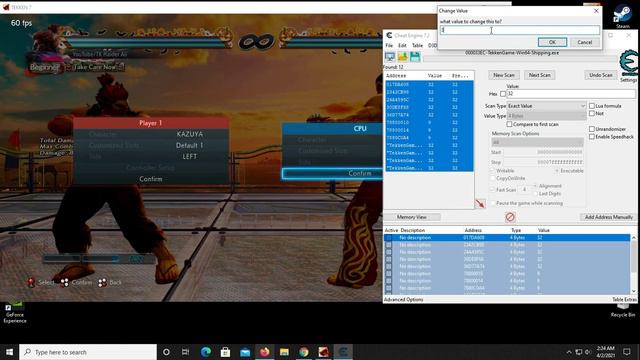
Task: Click the open file folder icon in Cheat Engine
Action: coord(402,57)
